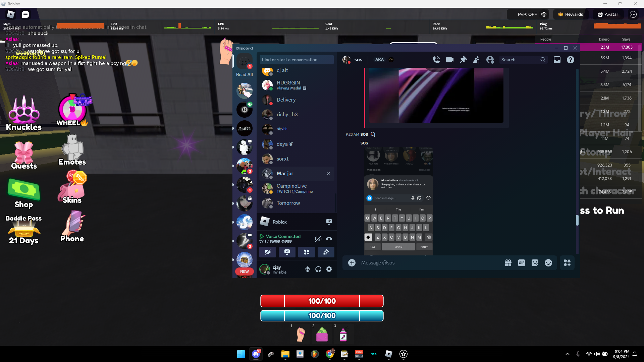Disconnect from voice channel

pos(329,239)
